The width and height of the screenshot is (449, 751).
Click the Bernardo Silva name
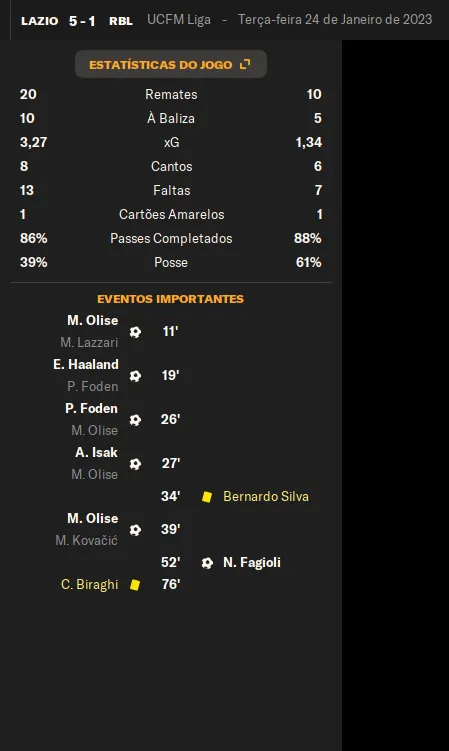266,497
